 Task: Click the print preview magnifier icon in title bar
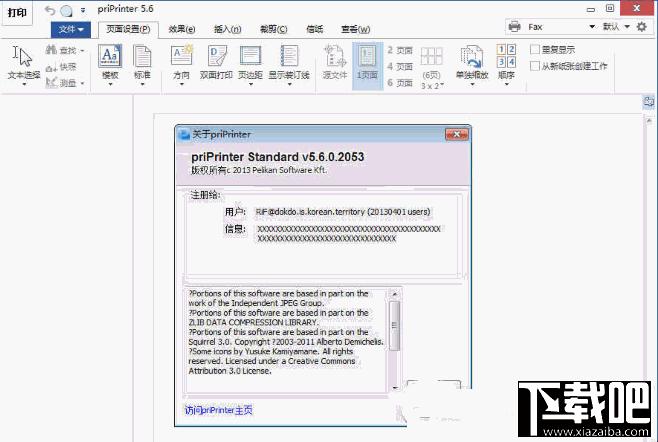click(66, 10)
